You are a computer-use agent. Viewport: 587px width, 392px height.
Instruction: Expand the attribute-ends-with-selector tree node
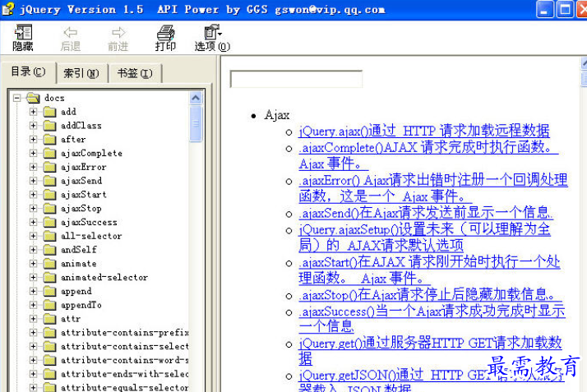(x=34, y=374)
